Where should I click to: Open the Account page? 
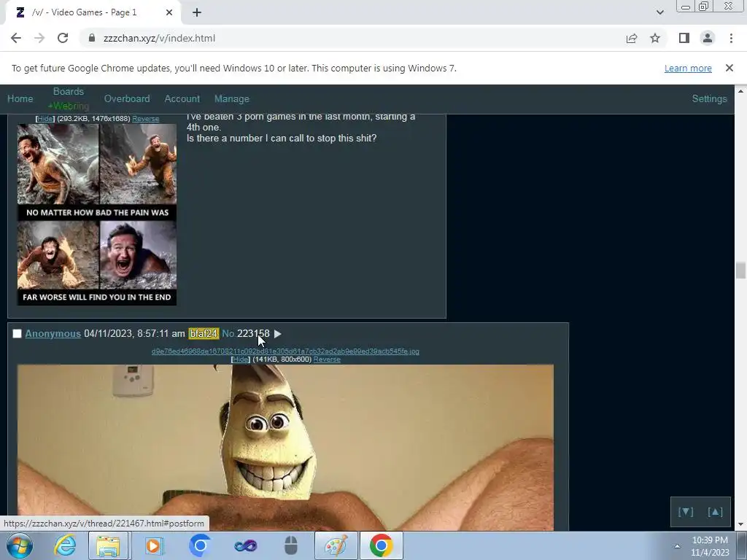click(182, 98)
